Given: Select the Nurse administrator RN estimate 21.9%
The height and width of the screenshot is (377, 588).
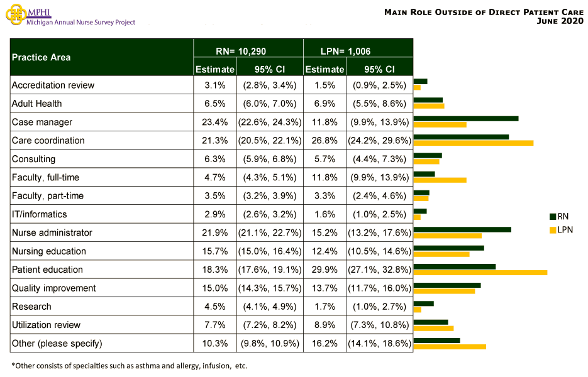Looking at the screenshot, I should point(214,232).
